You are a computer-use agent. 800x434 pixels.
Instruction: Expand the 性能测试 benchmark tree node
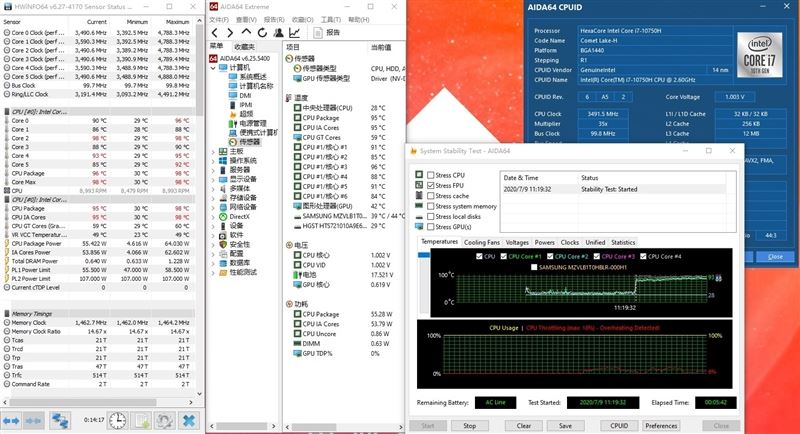213,273
